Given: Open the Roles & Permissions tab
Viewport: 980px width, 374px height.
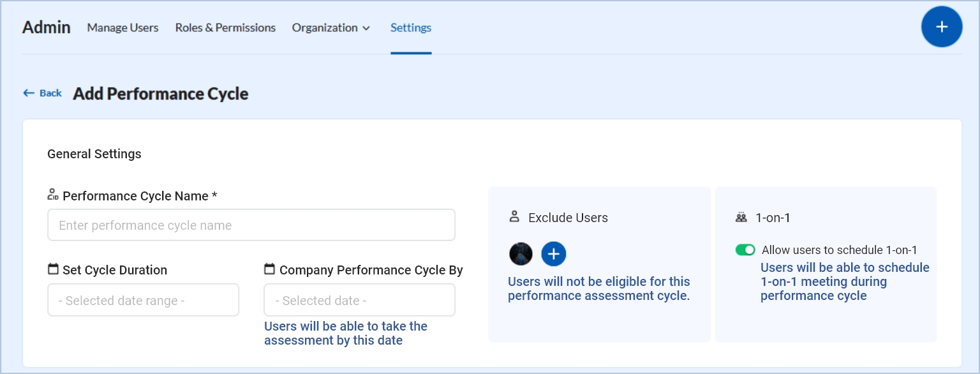Looking at the screenshot, I should pos(225,27).
